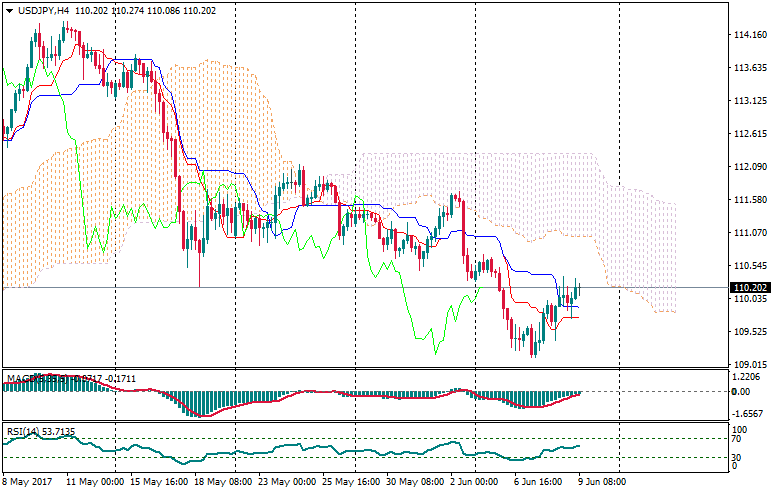Click the MACD 1.2206 scale value
This screenshot has width=771, height=493.
pyautogui.click(x=748, y=377)
